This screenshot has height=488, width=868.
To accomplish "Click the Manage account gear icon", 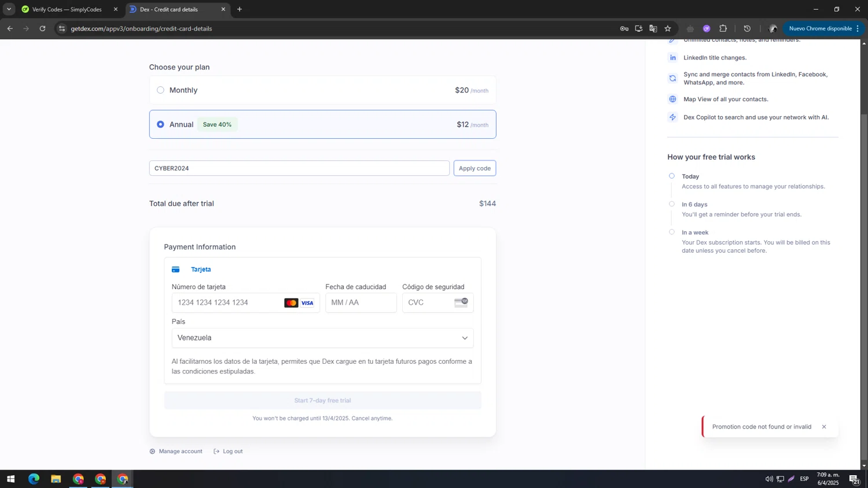I will tap(152, 451).
